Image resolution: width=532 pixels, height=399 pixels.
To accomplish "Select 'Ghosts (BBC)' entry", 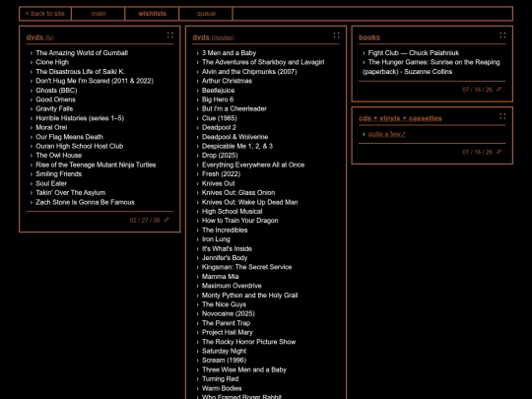I will [x=56, y=91].
